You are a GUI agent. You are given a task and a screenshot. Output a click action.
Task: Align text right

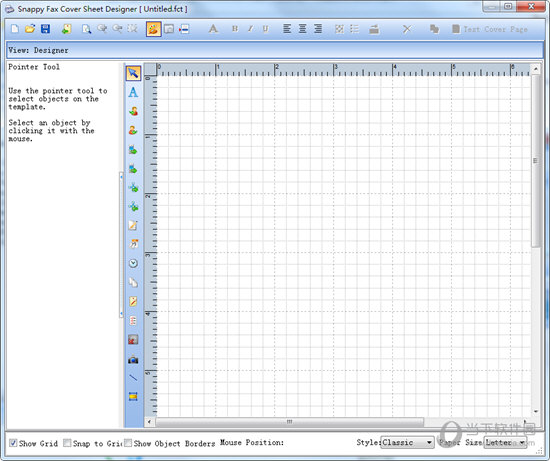[318, 29]
